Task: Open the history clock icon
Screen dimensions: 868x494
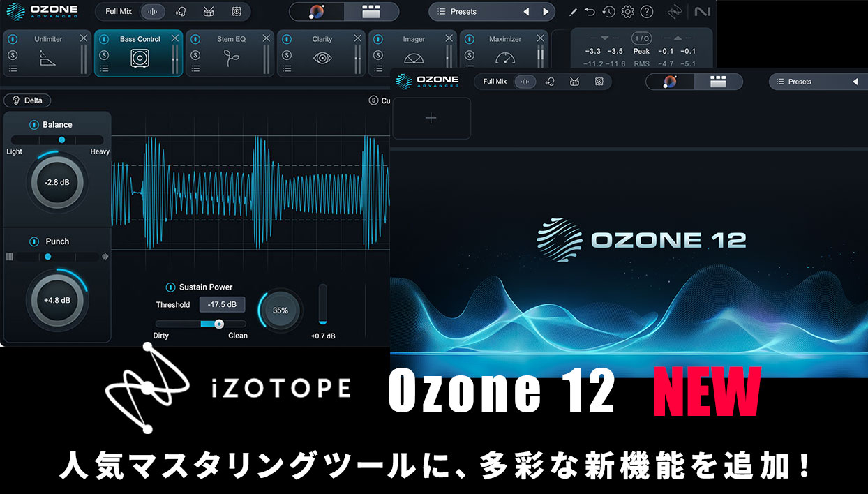Action: (608, 12)
